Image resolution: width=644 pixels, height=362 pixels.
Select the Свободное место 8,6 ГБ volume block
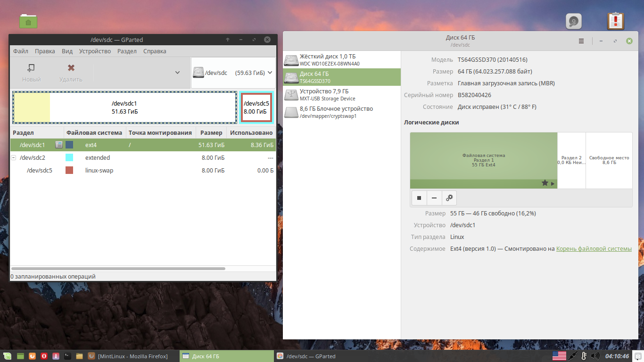609,160
